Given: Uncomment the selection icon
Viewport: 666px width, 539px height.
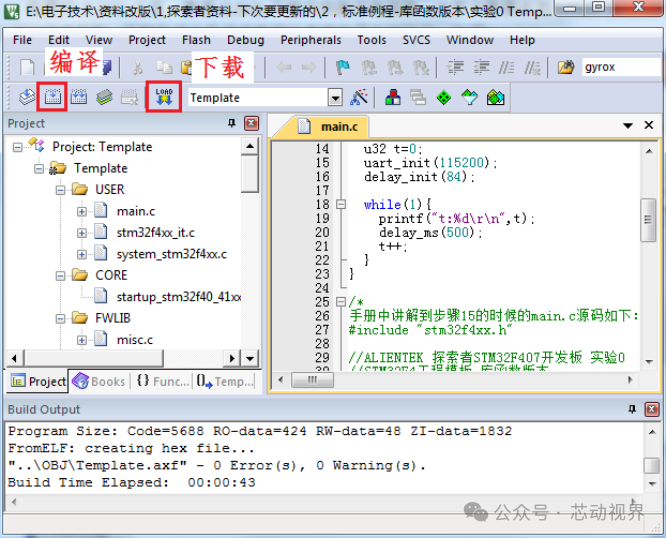Looking at the screenshot, I should point(532,67).
